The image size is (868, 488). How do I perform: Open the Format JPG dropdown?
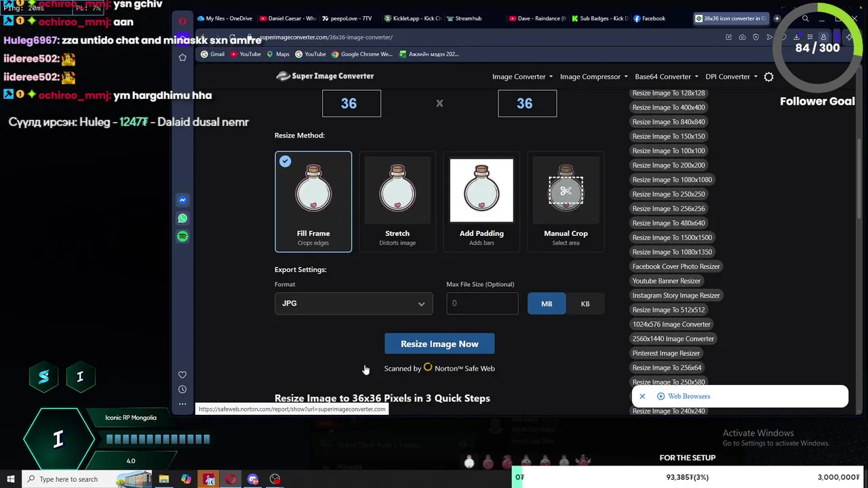click(x=353, y=304)
